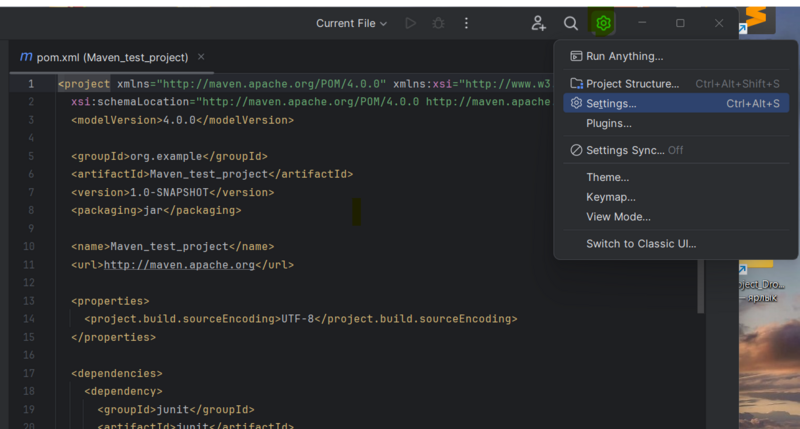The image size is (800, 429).
Task: Click the <name>Maven_test_project</name> line
Action: click(172, 246)
